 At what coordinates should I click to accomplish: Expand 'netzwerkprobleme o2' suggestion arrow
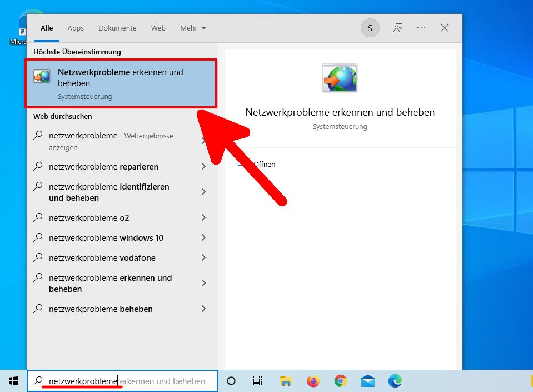tap(203, 218)
